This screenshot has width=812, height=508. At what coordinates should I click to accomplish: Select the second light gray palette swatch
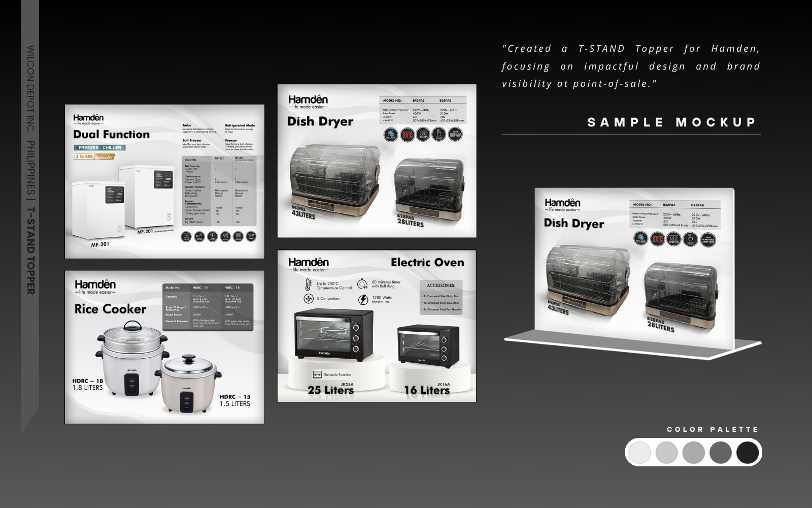[x=666, y=452]
